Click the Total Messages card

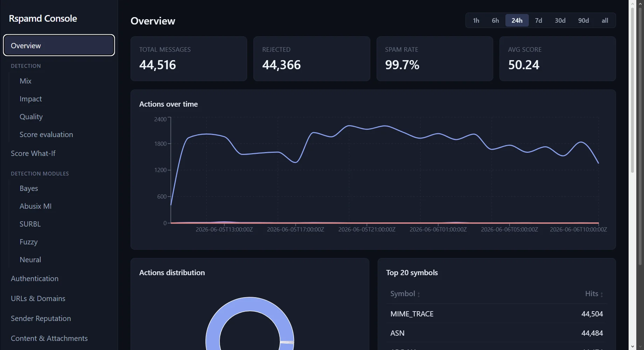pyautogui.click(x=189, y=59)
